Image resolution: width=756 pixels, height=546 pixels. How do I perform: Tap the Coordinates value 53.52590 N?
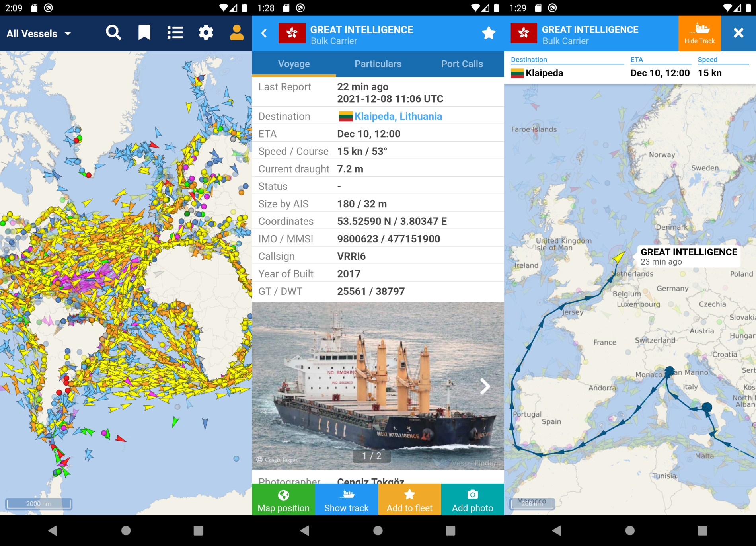click(x=392, y=221)
